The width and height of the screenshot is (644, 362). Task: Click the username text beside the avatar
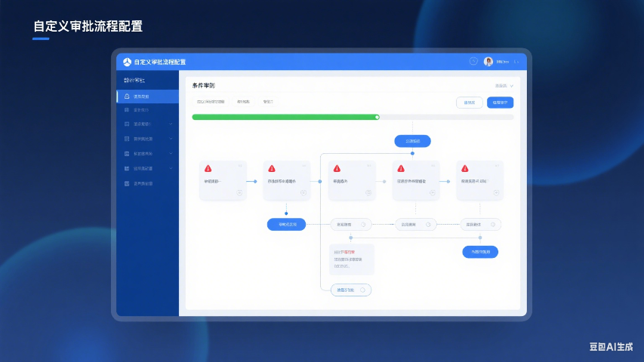point(503,62)
